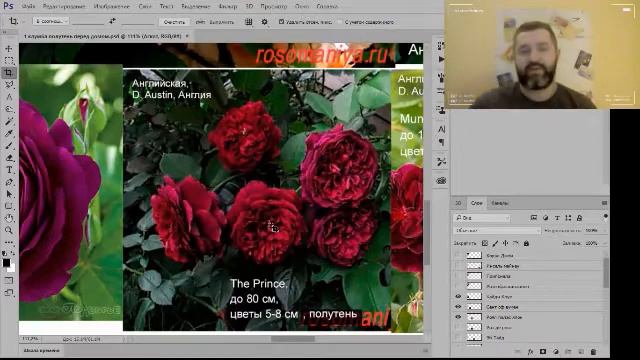Select the Rectangle shape tool
The width and height of the screenshot is (640, 360).
[9, 206]
